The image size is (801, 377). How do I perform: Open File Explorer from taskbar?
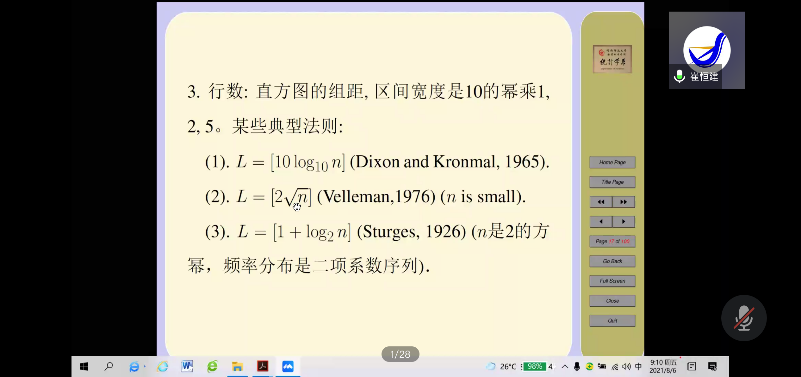237,366
